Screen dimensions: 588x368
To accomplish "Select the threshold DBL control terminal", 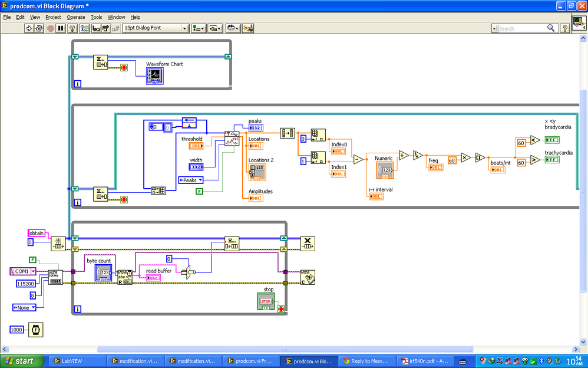I will 196,146.
